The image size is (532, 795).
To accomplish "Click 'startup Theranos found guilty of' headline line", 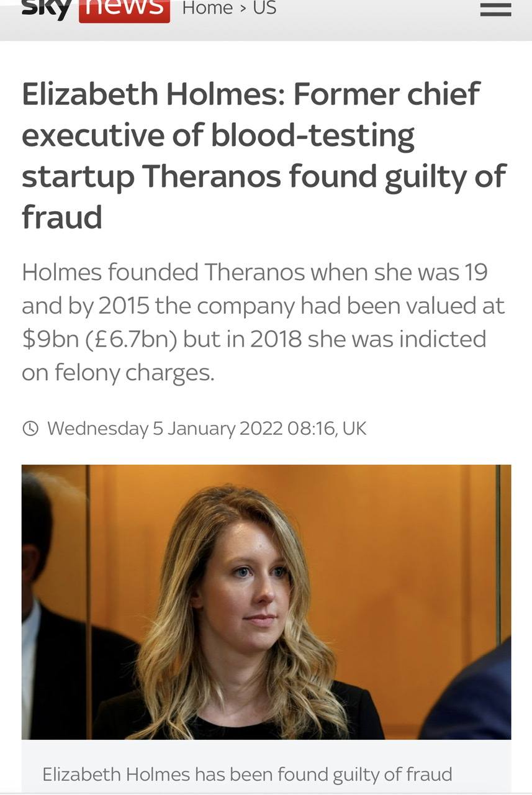I will [x=264, y=177].
